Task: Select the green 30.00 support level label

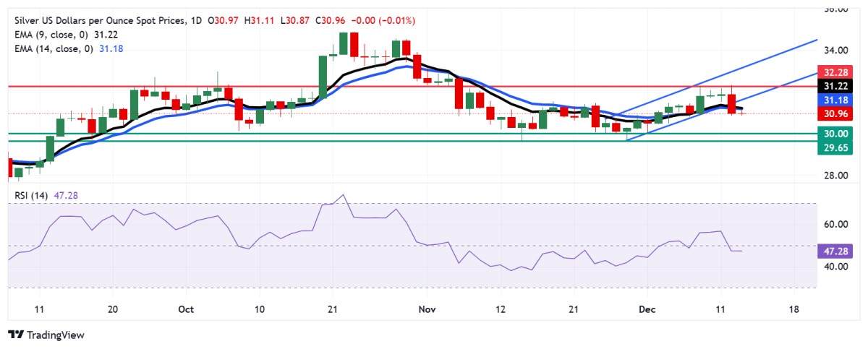Action: pyautogui.click(x=835, y=134)
